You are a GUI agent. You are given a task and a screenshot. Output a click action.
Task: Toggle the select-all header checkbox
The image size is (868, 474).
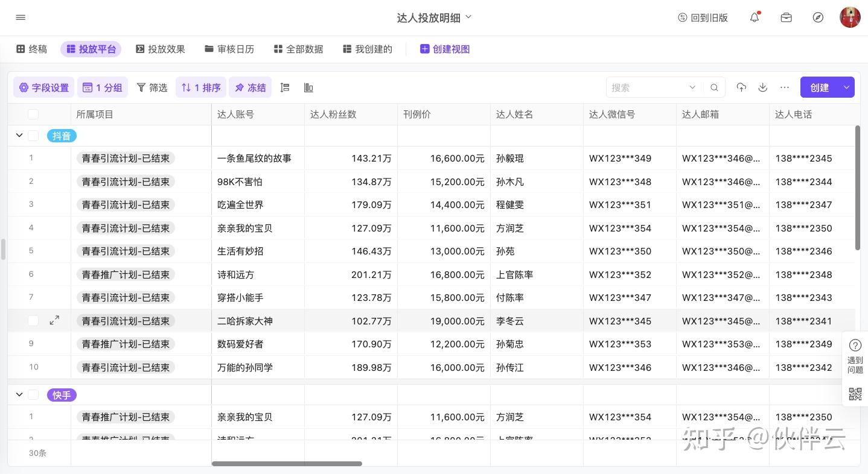point(33,114)
